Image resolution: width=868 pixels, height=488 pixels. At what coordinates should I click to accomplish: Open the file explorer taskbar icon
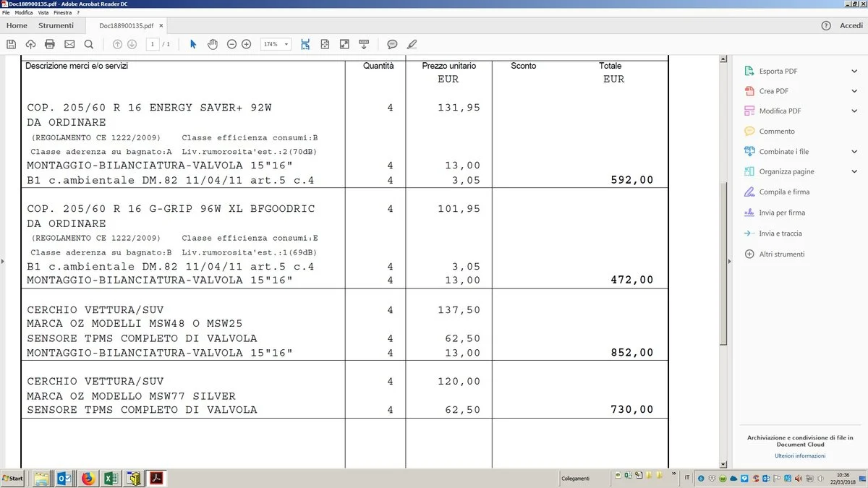(x=41, y=479)
